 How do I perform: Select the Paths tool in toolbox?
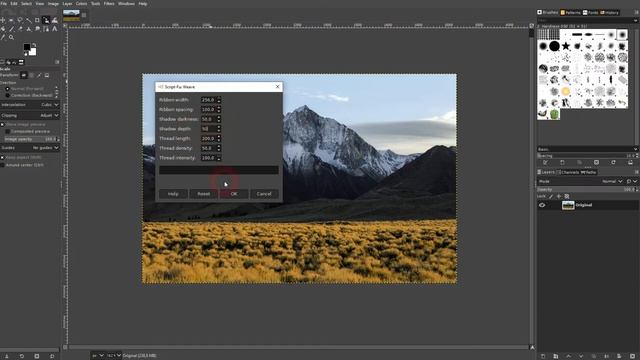pyautogui.click(x=46, y=29)
